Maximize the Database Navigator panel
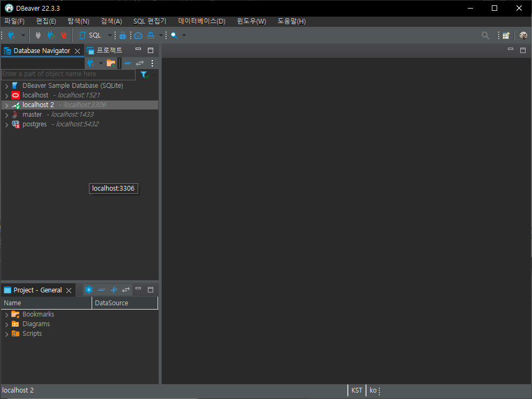The image size is (532, 399). pyautogui.click(x=151, y=50)
